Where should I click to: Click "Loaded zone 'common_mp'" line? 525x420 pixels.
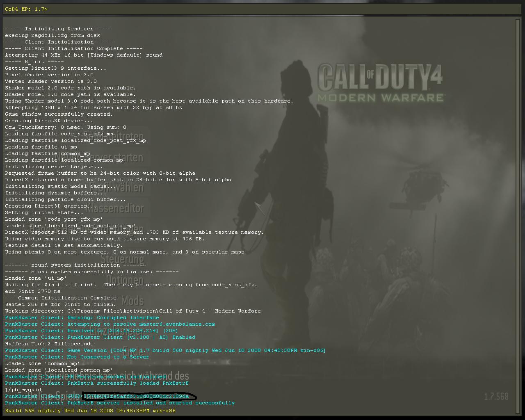43,363
